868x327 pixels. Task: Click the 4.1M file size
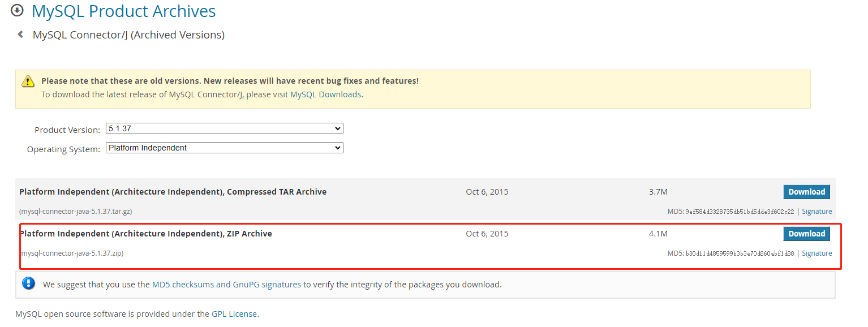coord(658,234)
